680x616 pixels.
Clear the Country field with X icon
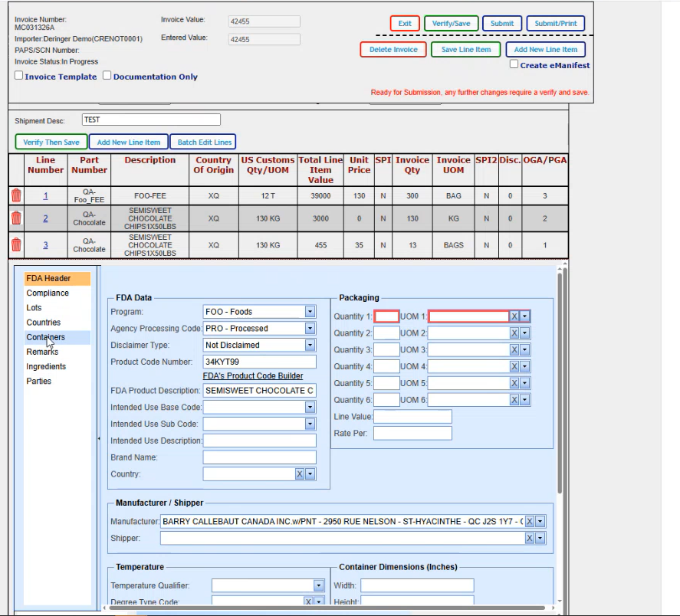click(300, 474)
